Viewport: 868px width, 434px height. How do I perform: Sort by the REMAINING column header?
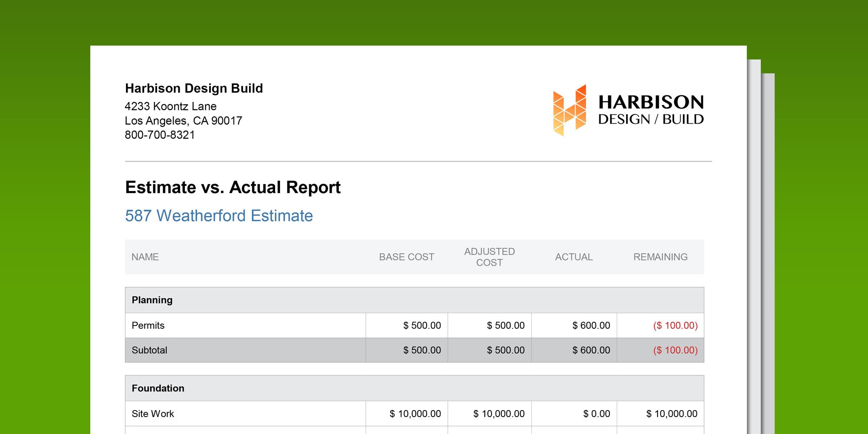click(x=659, y=257)
